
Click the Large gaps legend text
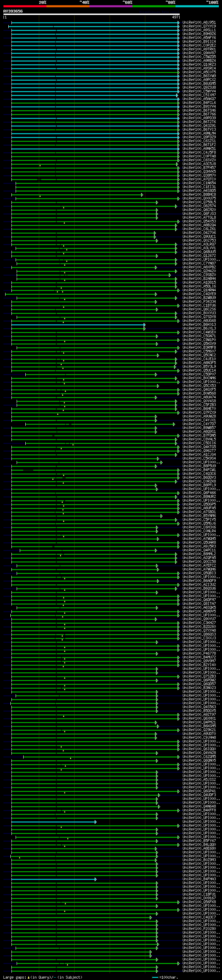[x=43, y=977]
